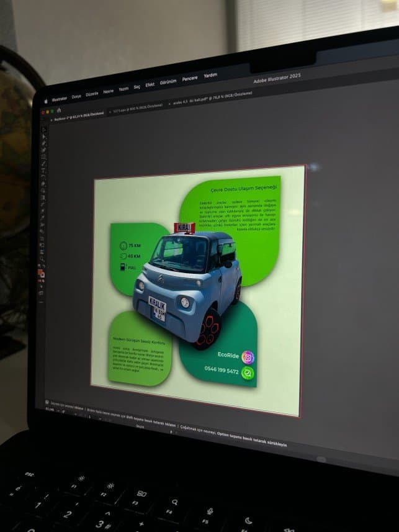Select the FULL label

132,268
